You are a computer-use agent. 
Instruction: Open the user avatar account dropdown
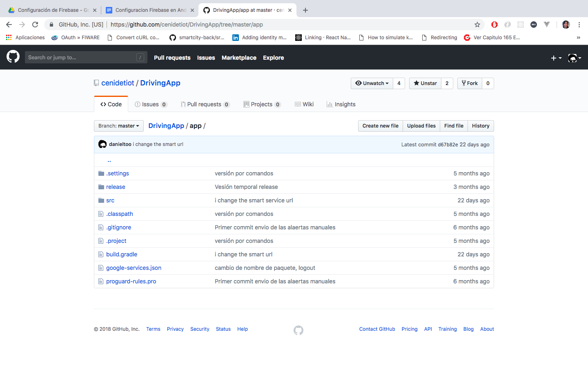point(575,58)
